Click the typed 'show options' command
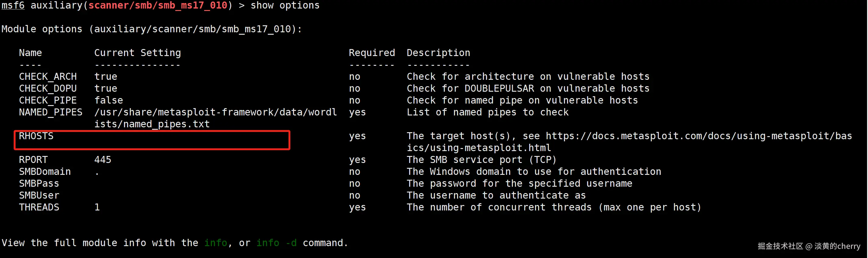This screenshot has width=868, height=258. click(x=285, y=6)
